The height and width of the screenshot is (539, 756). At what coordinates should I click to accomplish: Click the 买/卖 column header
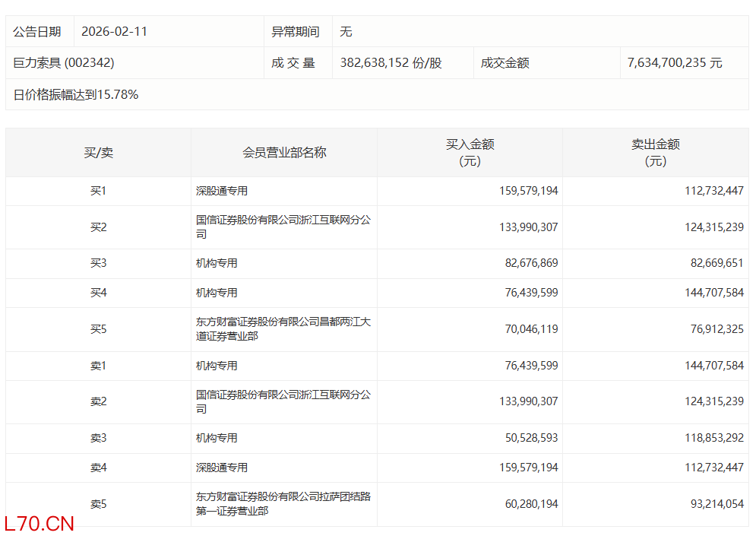(98, 153)
